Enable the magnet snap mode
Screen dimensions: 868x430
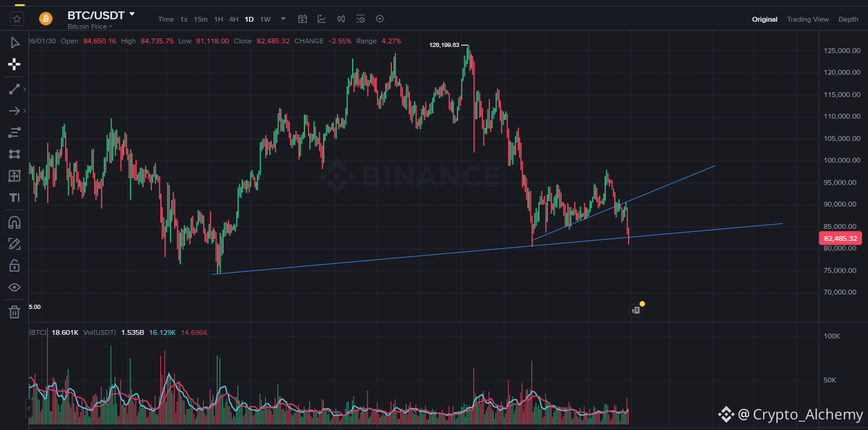coord(14,222)
